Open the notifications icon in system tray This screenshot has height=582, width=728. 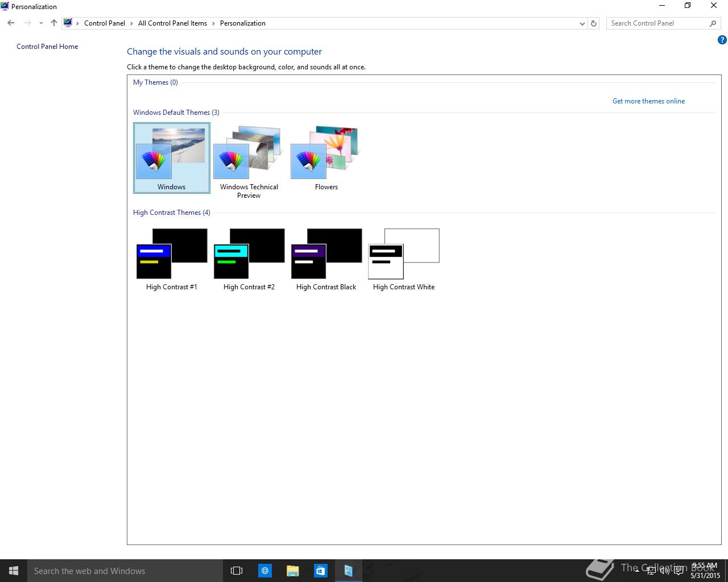click(x=679, y=571)
